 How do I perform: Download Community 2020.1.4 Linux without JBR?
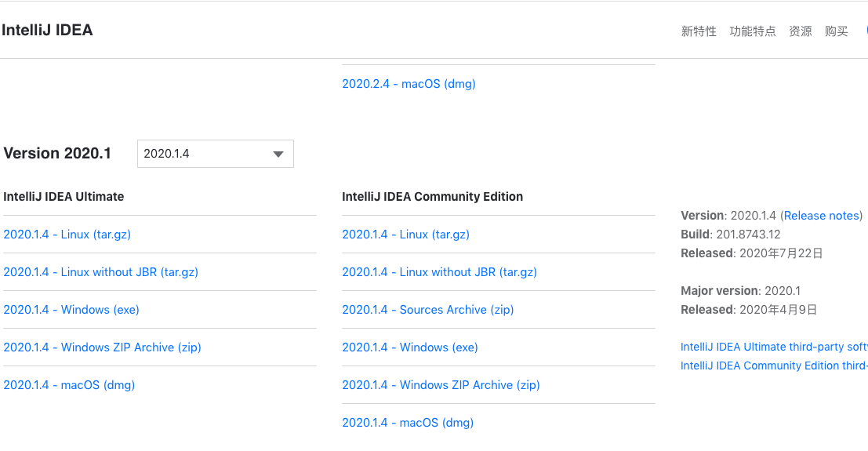[x=440, y=272]
